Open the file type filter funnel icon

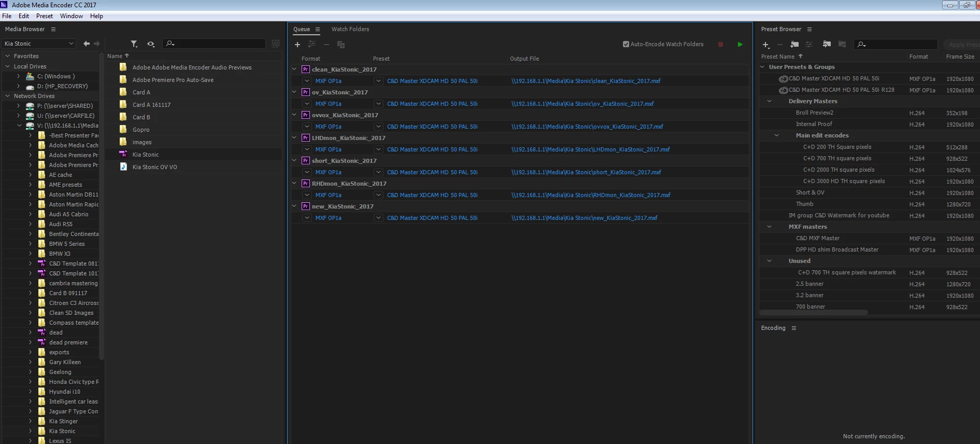[x=134, y=44]
